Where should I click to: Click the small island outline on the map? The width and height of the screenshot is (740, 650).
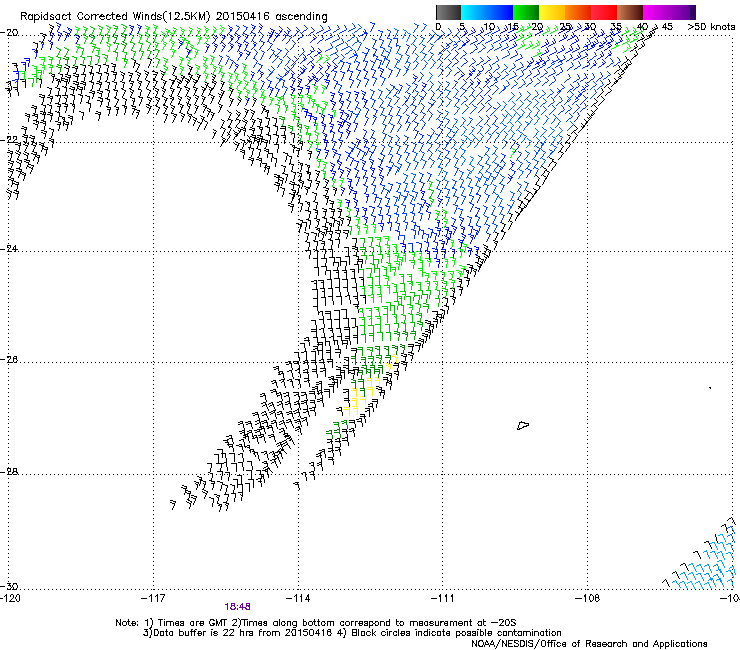(x=523, y=425)
